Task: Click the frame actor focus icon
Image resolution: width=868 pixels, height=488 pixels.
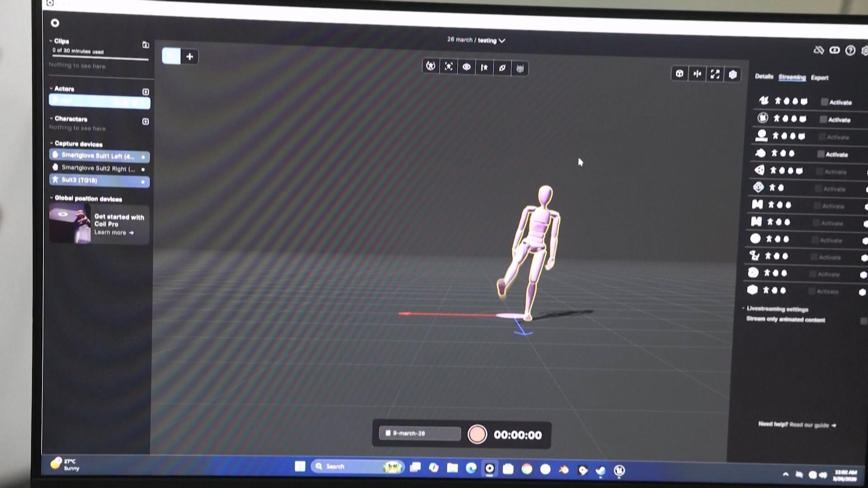Action: 448,67
